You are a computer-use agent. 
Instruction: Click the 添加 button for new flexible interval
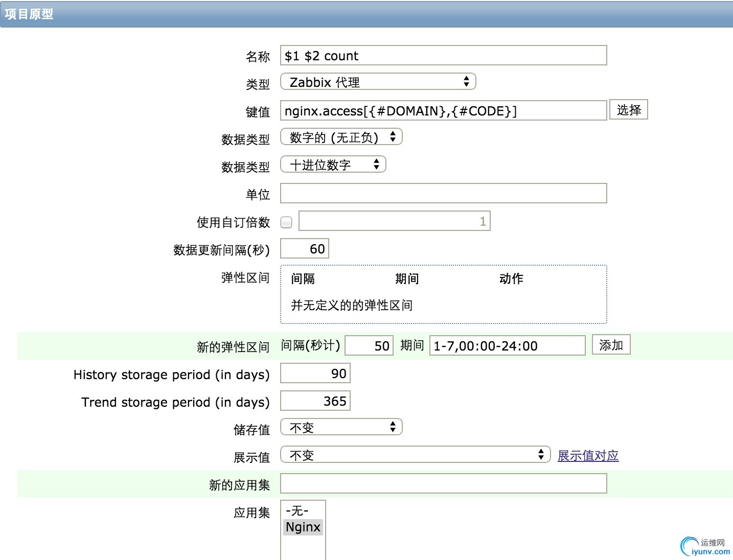(x=611, y=345)
